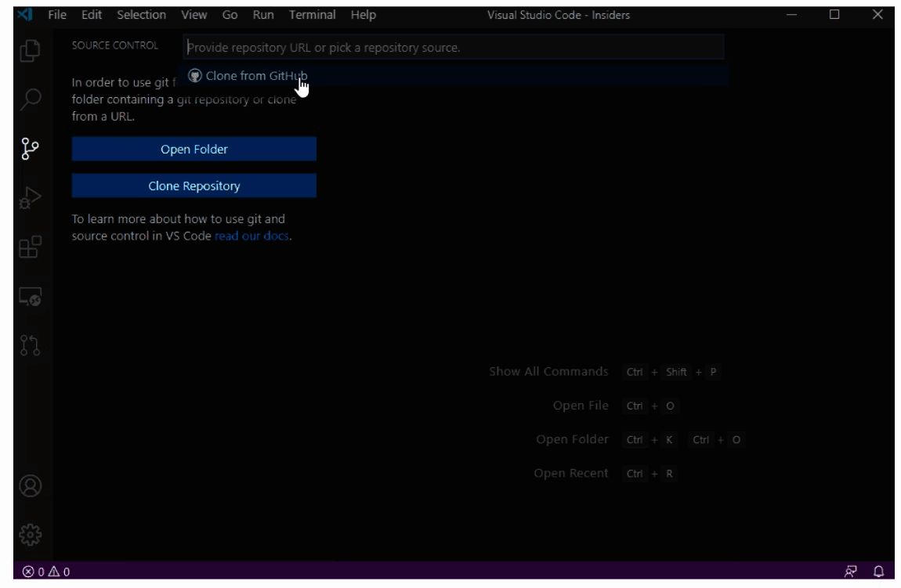Click the Clone Repository button
901x588 pixels.
click(194, 186)
